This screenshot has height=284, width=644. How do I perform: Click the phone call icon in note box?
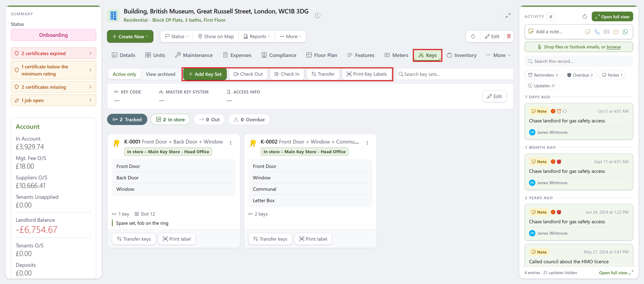point(597,32)
